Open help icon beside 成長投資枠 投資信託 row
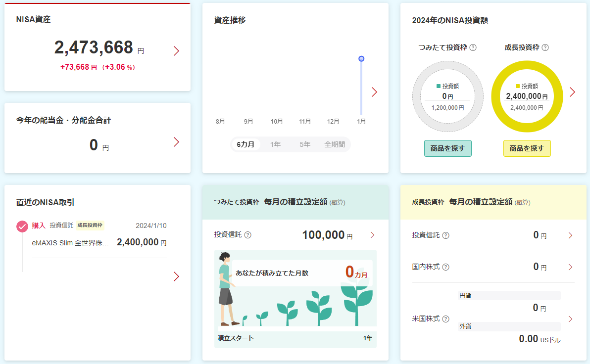 tap(445, 235)
